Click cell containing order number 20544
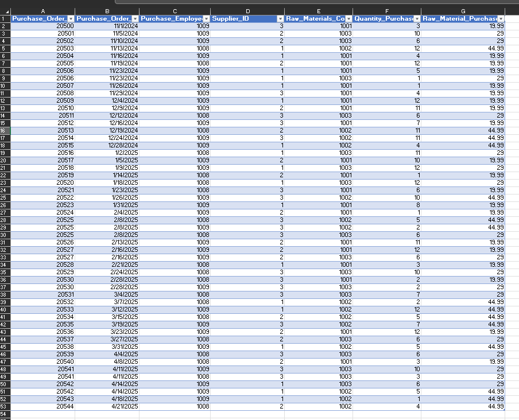This screenshot has height=420, width=519. (42, 406)
